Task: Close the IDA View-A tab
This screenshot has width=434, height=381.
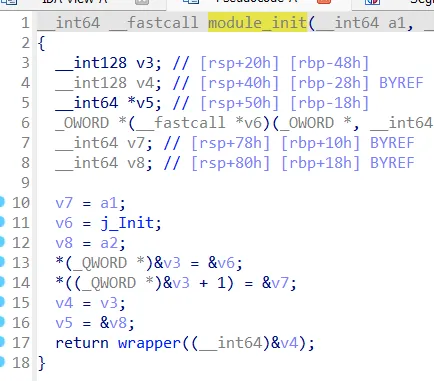Action: 142,2
